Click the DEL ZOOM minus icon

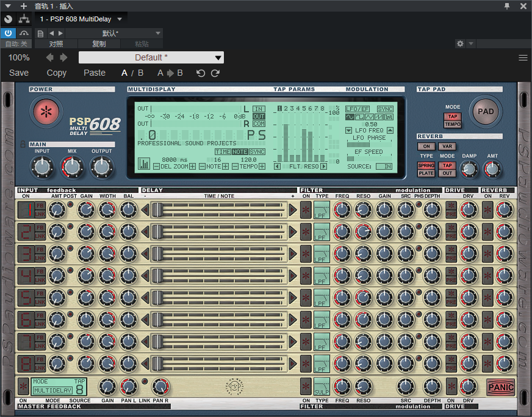point(156,167)
